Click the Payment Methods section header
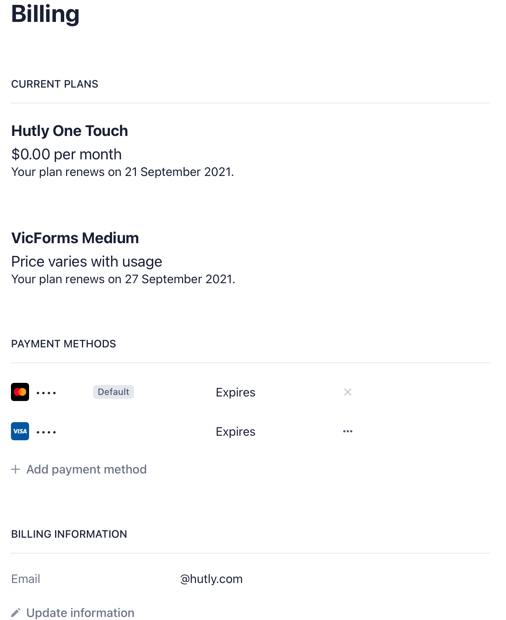The image size is (506, 620). pyautogui.click(x=64, y=344)
